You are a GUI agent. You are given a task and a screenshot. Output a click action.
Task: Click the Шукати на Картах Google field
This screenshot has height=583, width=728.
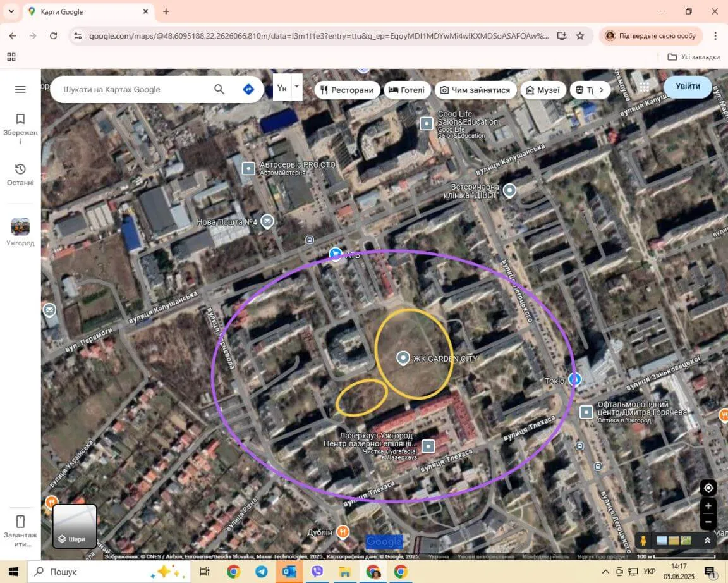click(133, 89)
